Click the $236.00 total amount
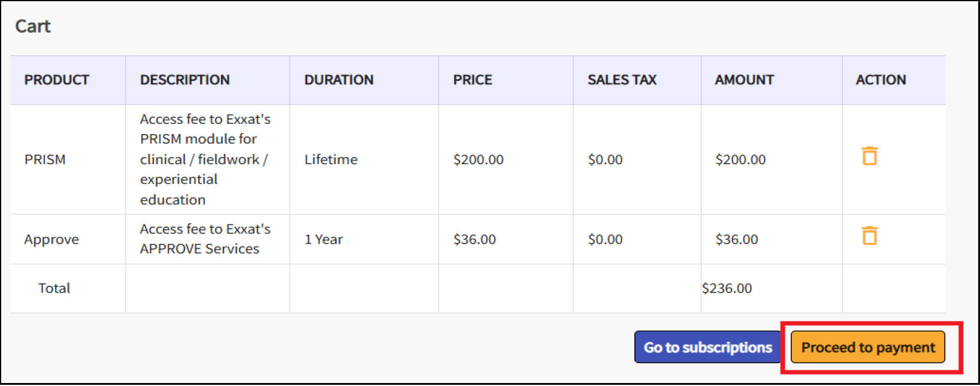980x386 pixels. pos(727,288)
